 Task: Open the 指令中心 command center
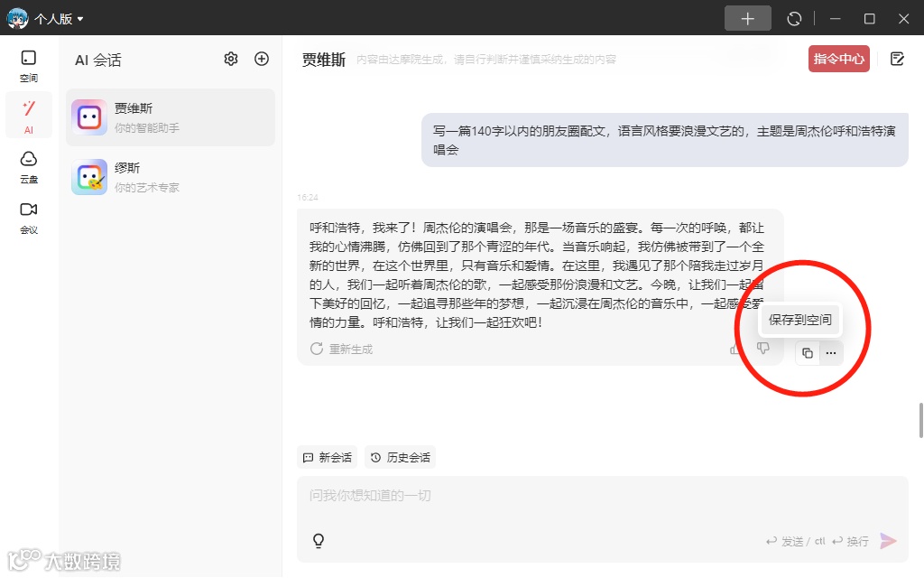[838, 59]
